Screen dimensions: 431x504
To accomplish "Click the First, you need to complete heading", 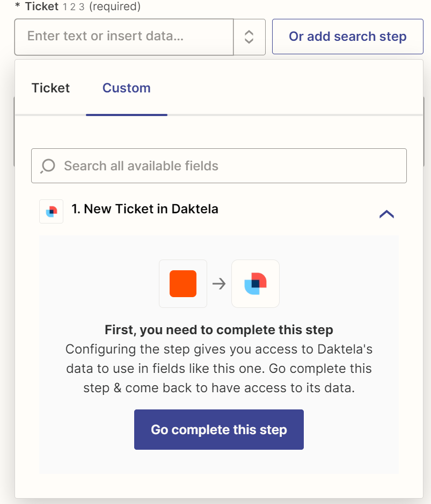I will [218, 329].
